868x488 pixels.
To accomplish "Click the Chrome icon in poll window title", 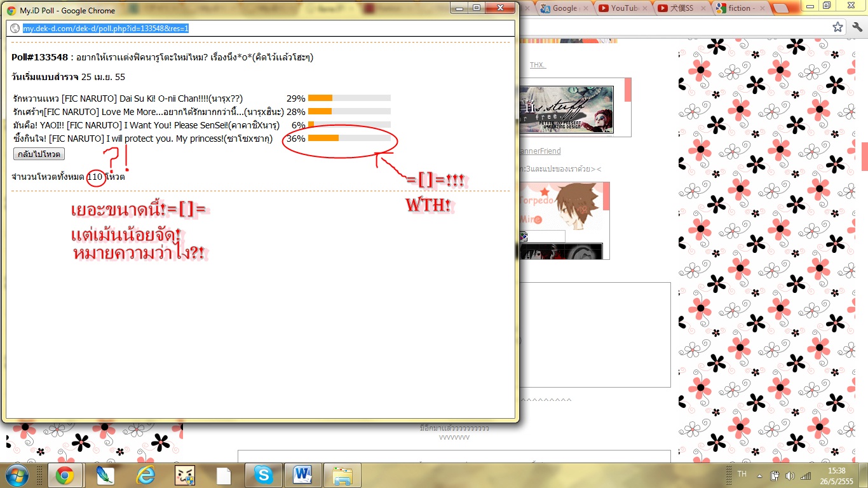I will point(11,10).
